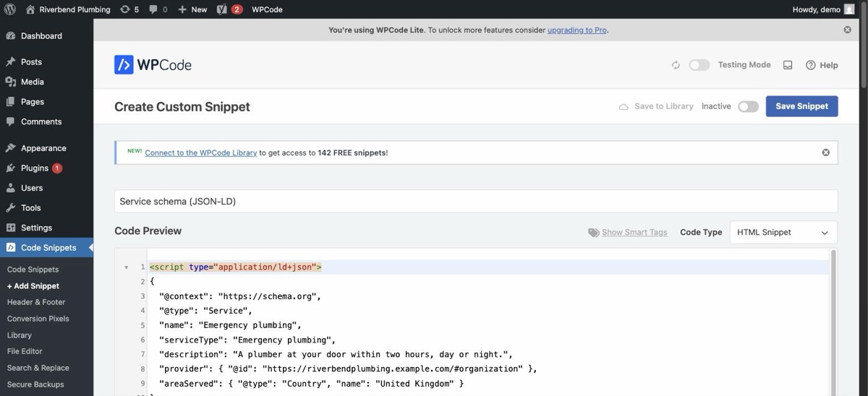Go to the Code Snippets list submenu

pos(33,270)
